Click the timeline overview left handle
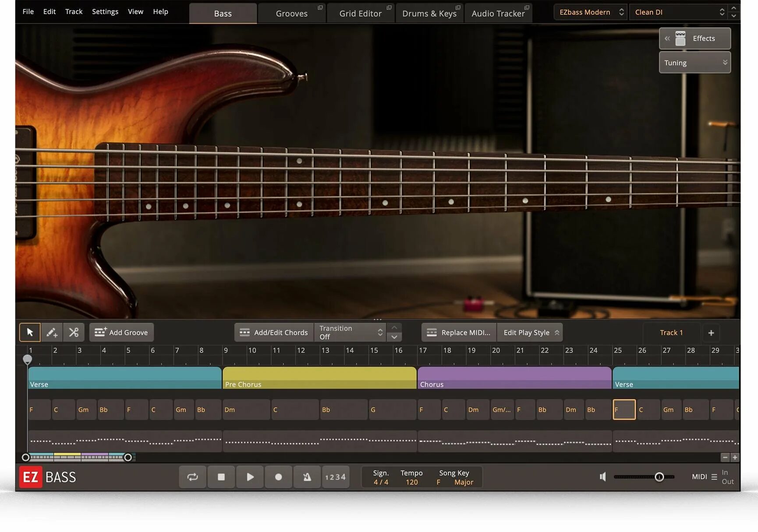758x532 pixels. click(x=25, y=458)
